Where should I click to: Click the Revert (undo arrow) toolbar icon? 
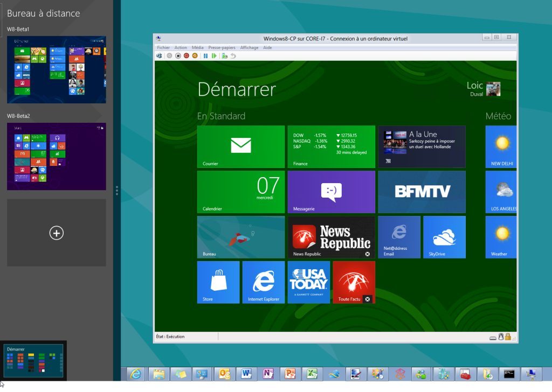tap(233, 55)
